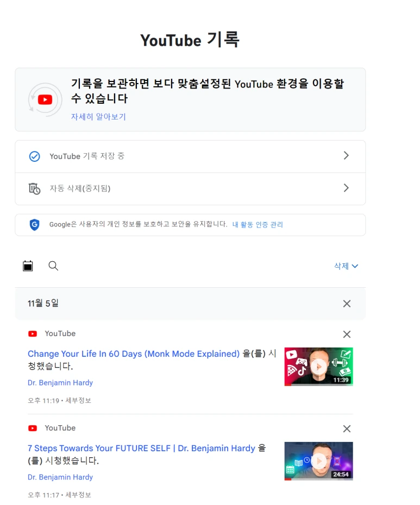Expand YouTube 기록 저장 중 chevron

pyautogui.click(x=346, y=155)
